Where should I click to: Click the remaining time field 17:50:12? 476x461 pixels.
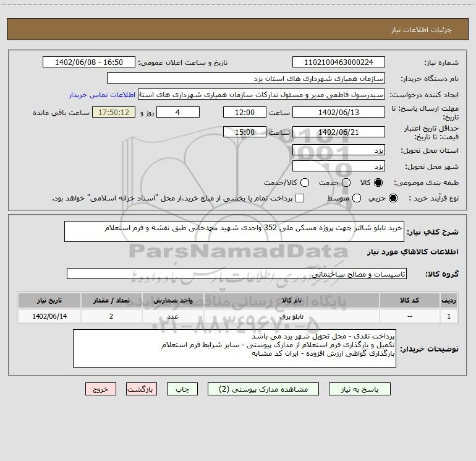coord(114,112)
